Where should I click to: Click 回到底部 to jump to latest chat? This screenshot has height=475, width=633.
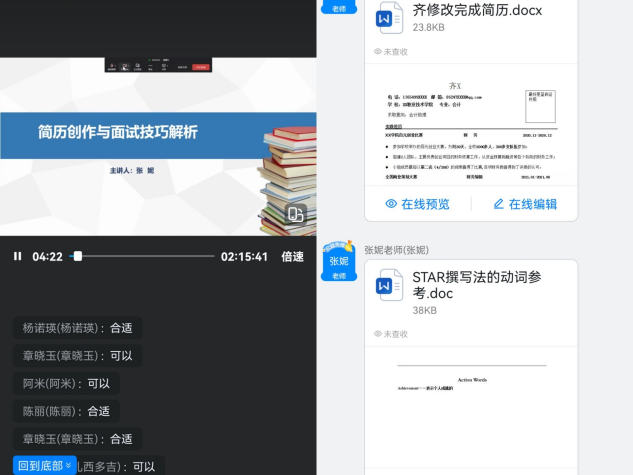tap(45, 465)
